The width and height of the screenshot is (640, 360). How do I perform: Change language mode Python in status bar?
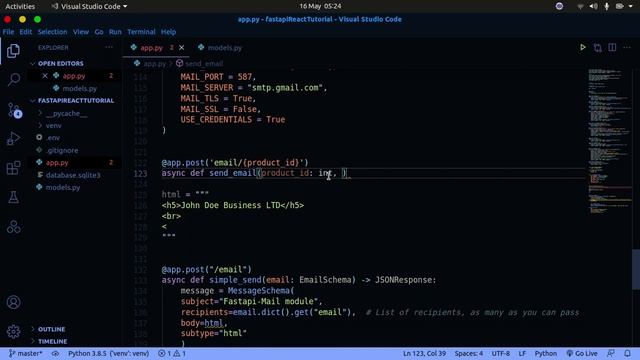[x=546, y=353]
